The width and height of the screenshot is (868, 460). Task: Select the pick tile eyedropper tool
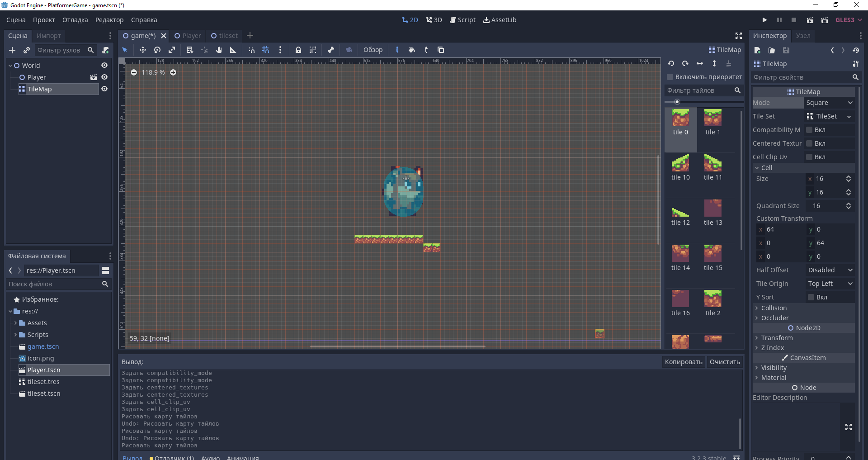[x=426, y=50]
